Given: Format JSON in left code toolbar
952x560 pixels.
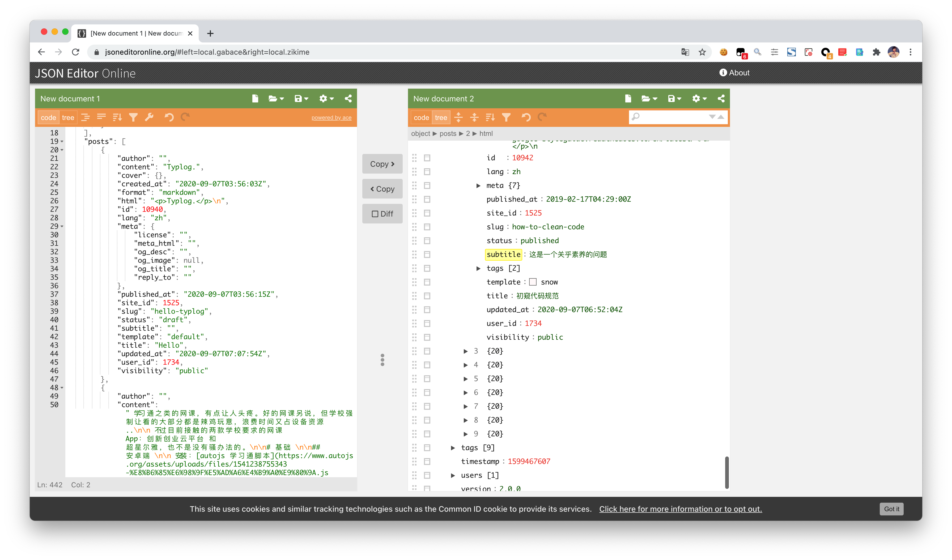Looking at the screenshot, I should coord(85,117).
